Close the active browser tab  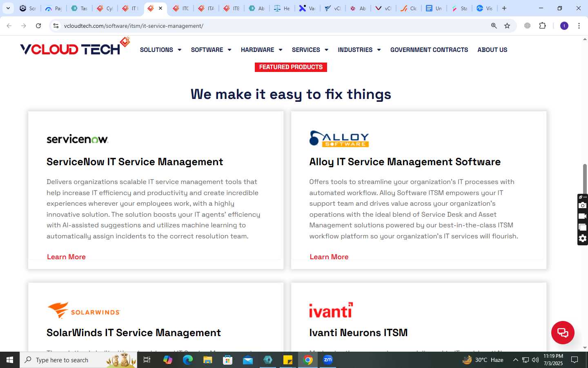point(160,8)
